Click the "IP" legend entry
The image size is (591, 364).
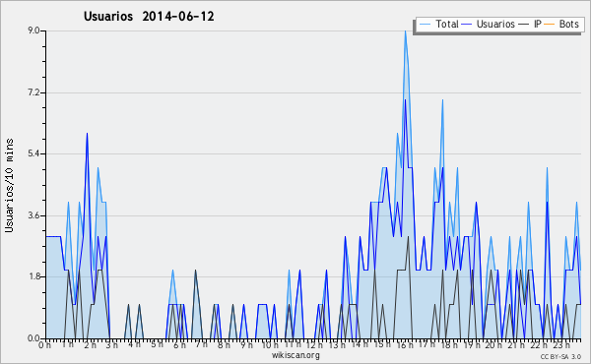(x=538, y=24)
